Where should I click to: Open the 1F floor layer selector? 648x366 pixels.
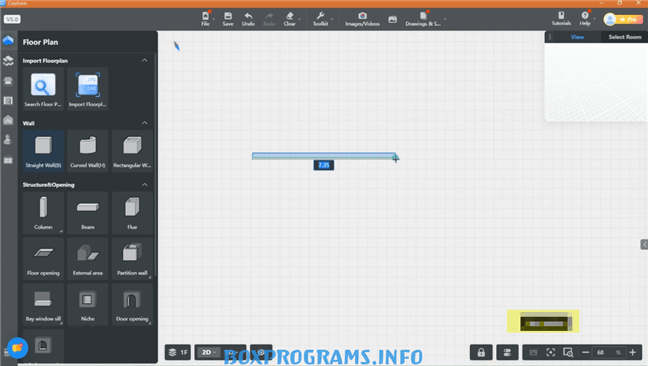178,352
